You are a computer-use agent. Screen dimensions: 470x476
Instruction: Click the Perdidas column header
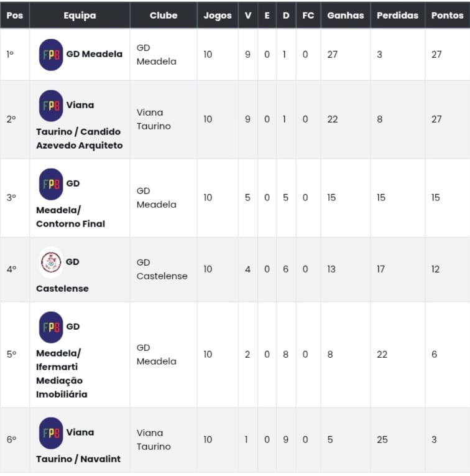(x=397, y=16)
